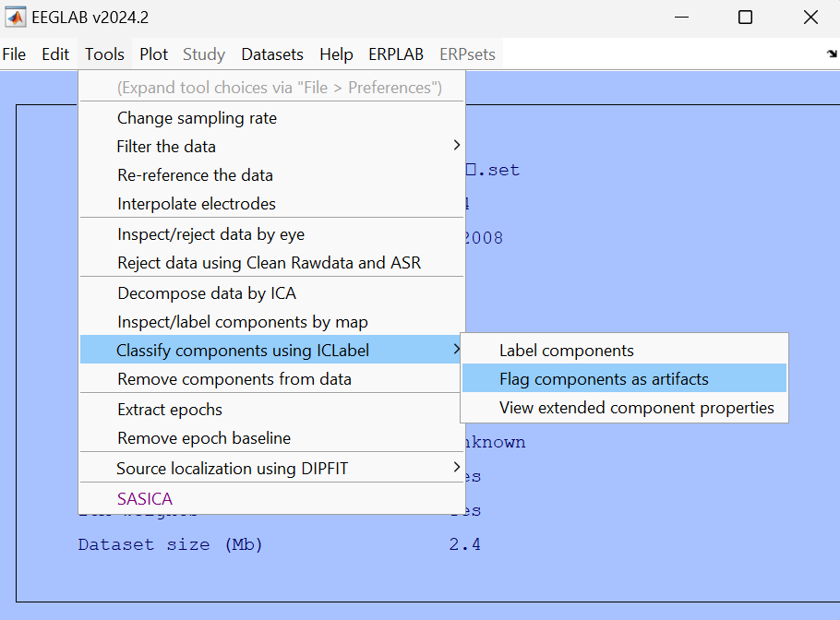Select Reject data using Clean Rawdata and ASR
Viewport: 840px width, 620px height.
271,263
